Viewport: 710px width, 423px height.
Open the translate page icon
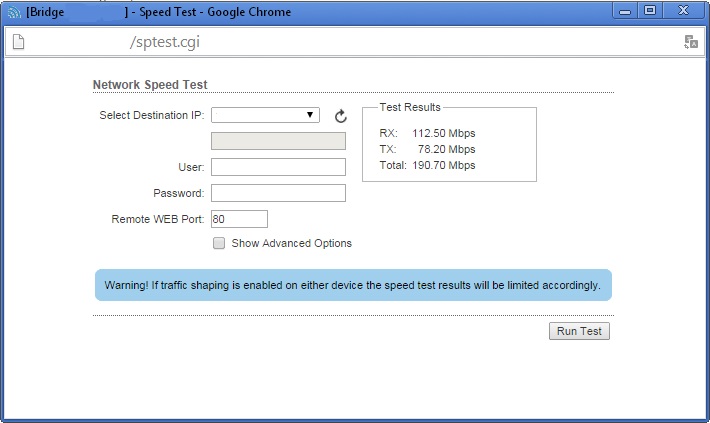(690, 42)
